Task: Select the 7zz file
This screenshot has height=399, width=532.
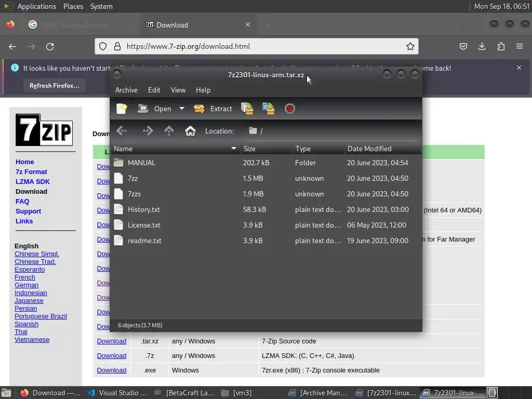Action: pyautogui.click(x=266, y=179)
